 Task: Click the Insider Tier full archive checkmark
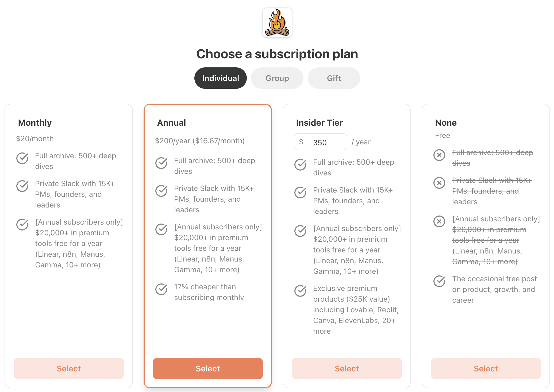[x=300, y=164]
